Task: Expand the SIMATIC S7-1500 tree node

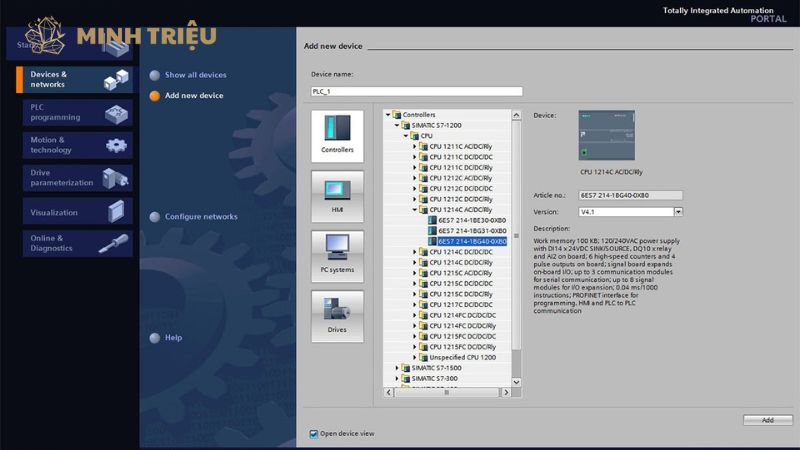Action: coord(397,368)
